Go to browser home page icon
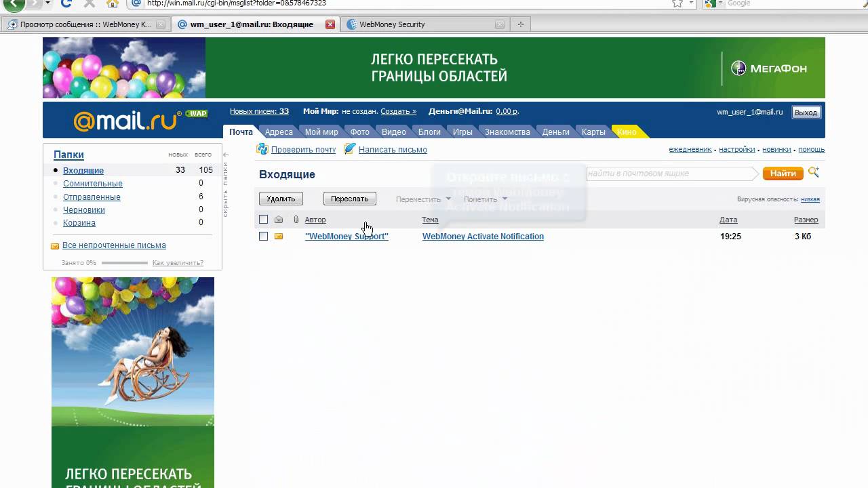 [x=113, y=3]
